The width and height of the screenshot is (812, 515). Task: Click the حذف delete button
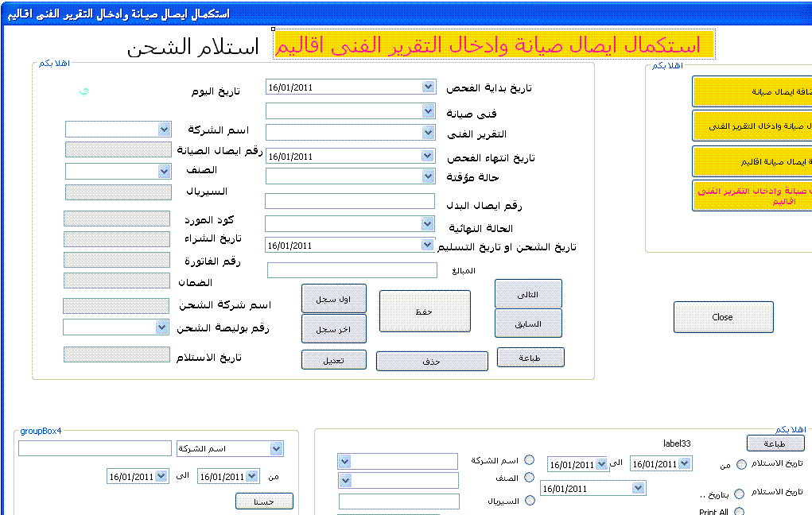[432, 362]
